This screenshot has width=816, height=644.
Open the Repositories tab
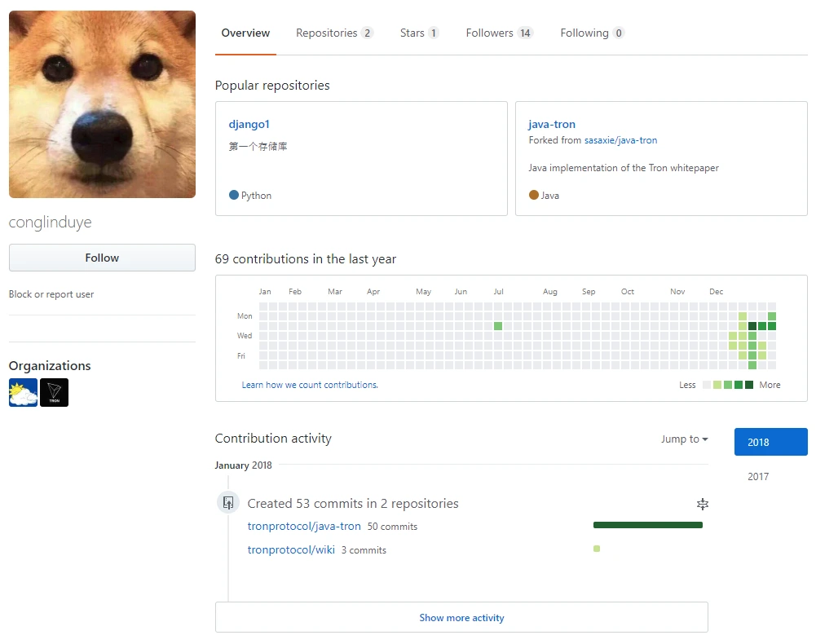pos(334,33)
